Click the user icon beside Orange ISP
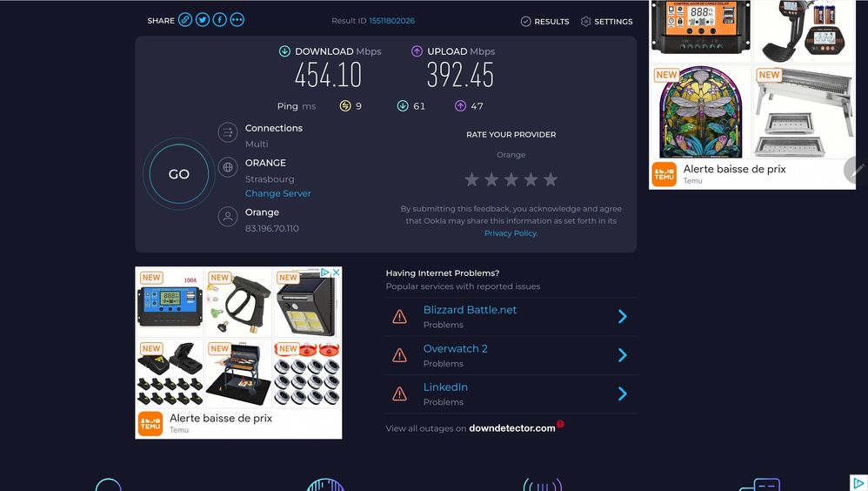 click(x=228, y=217)
